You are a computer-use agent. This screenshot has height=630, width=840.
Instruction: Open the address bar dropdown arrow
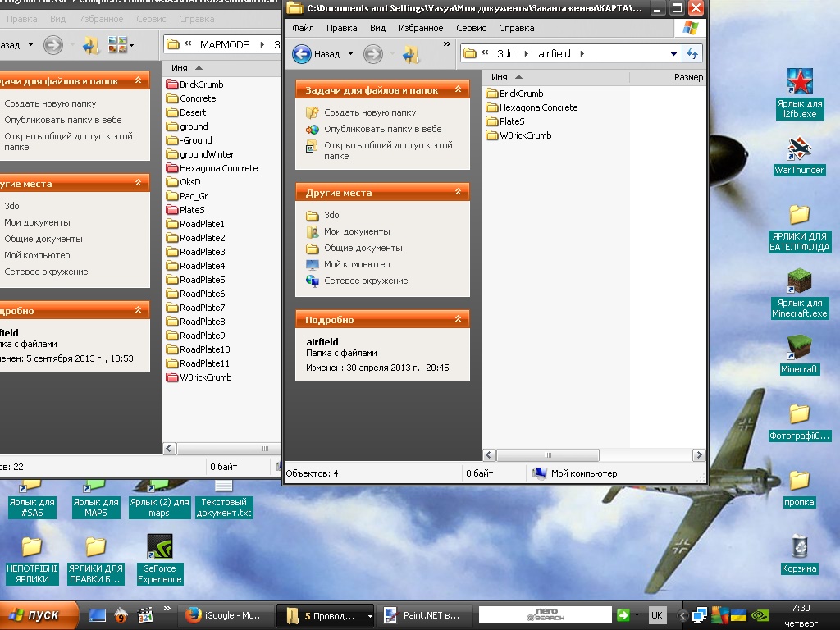point(673,54)
